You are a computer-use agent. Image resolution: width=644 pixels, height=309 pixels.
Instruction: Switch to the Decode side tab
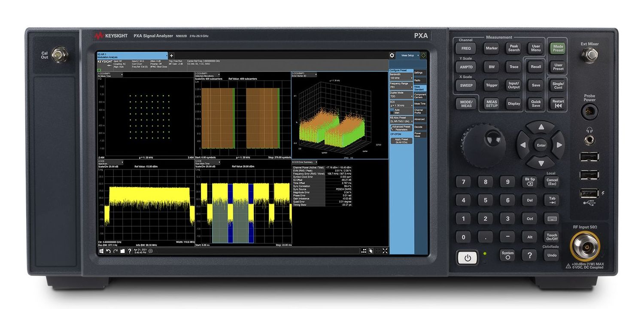420,127
